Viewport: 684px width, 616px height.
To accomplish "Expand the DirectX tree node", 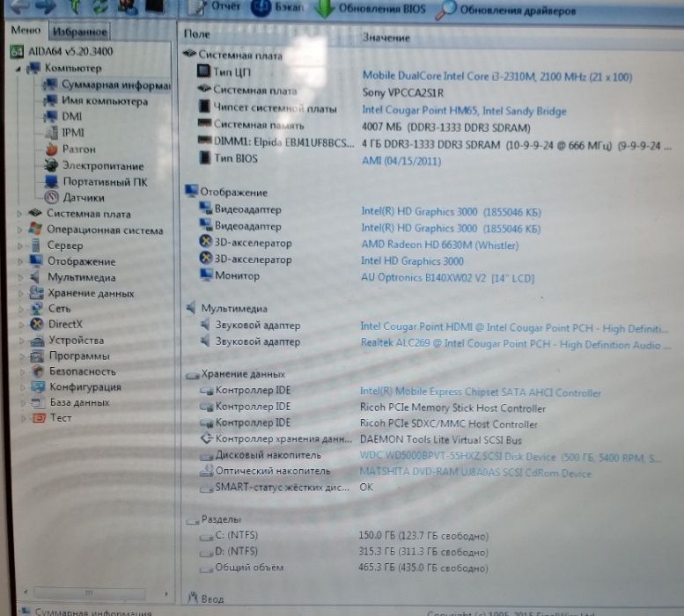I will click(x=21, y=325).
